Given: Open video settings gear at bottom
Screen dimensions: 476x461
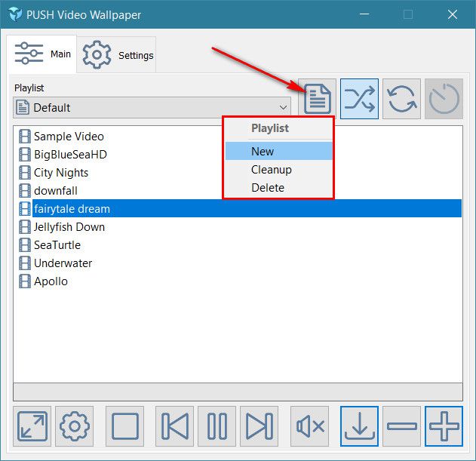Looking at the screenshot, I should click(75, 426).
